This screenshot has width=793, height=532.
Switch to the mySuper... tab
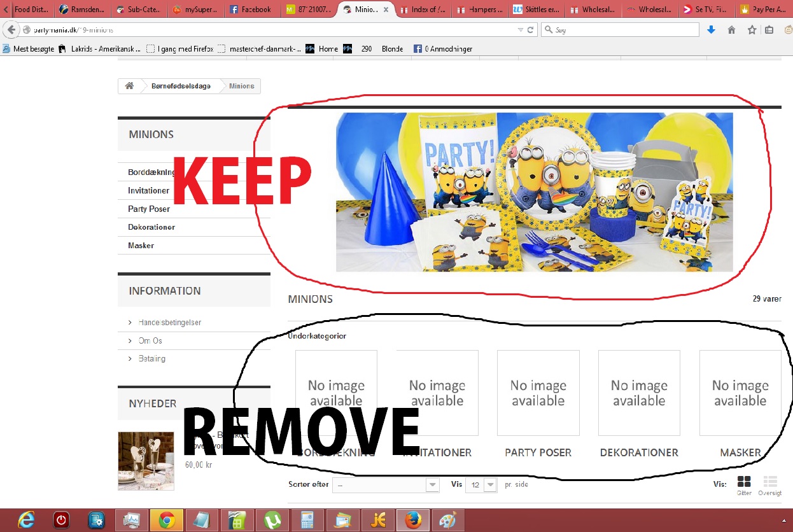click(195, 10)
